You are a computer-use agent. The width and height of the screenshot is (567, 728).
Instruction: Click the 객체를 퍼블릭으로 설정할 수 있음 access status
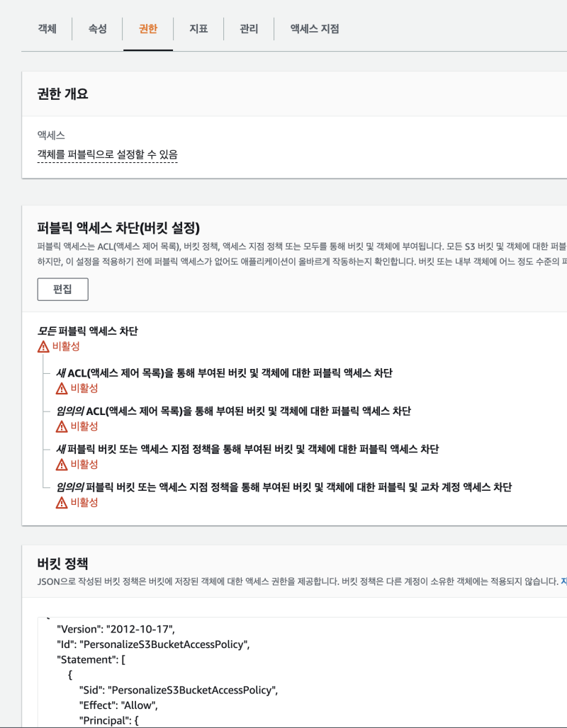108,154
